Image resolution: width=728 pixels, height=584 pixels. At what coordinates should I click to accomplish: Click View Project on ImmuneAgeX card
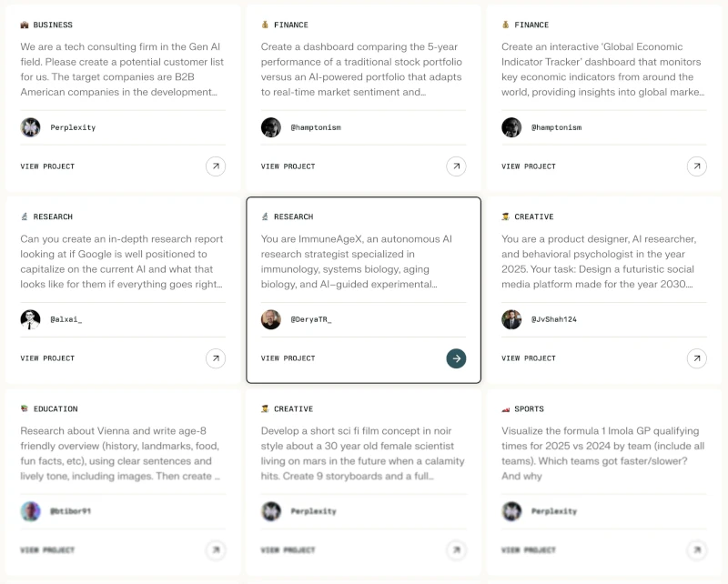pos(288,358)
